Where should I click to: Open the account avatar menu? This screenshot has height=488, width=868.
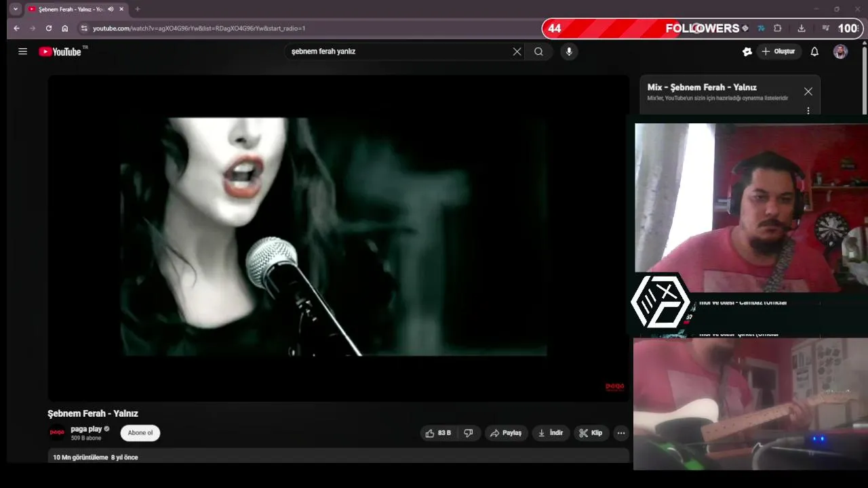(x=840, y=52)
